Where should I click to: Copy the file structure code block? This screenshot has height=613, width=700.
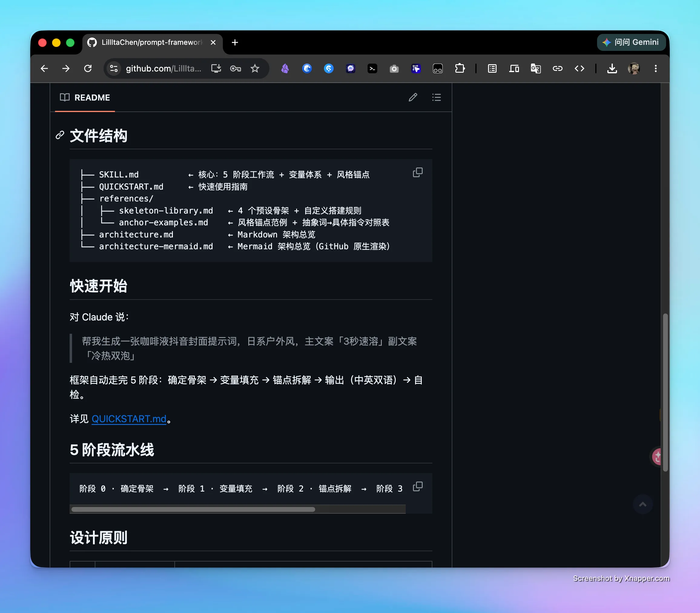click(418, 172)
